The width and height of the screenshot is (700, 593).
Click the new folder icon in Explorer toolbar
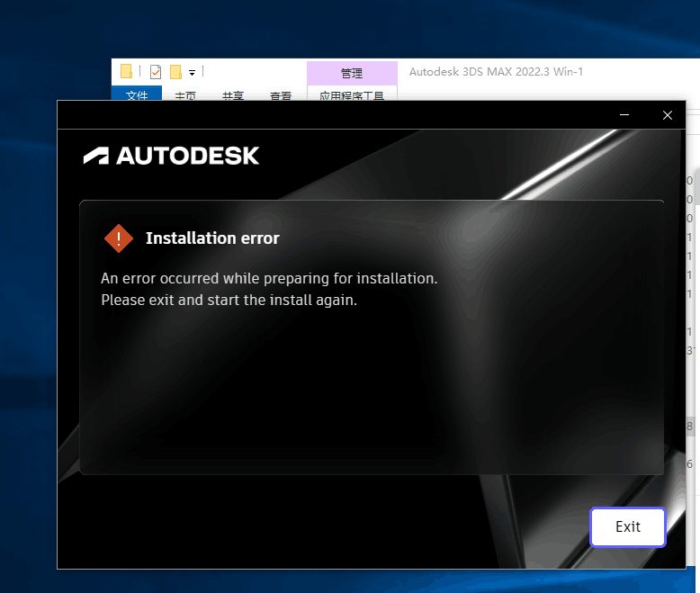tap(175, 72)
